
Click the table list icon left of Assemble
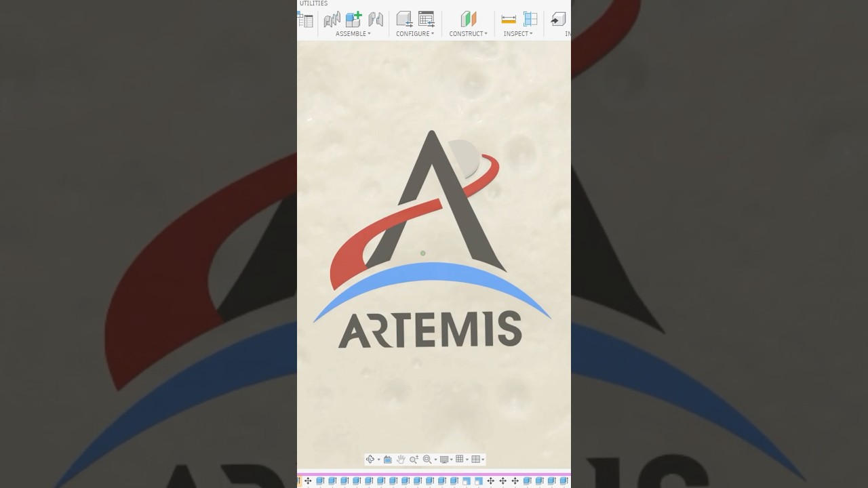tap(305, 20)
